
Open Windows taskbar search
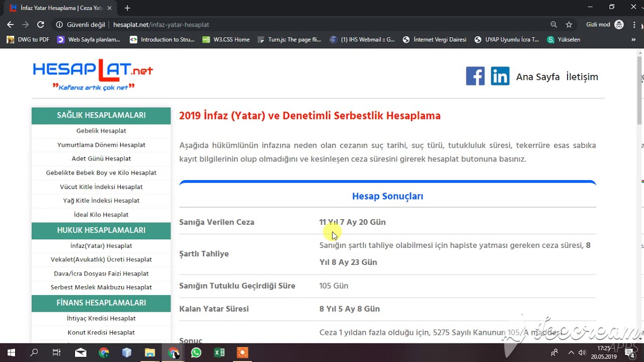click(34, 352)
